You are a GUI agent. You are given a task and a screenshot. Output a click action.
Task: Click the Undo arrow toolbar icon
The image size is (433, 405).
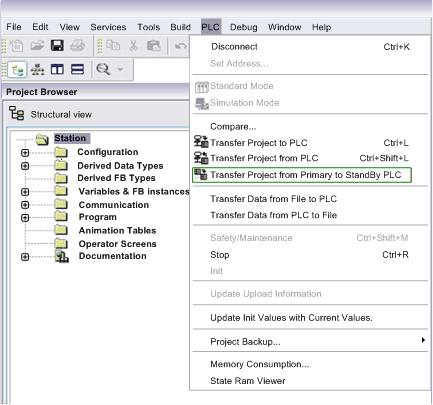[181, 46]
